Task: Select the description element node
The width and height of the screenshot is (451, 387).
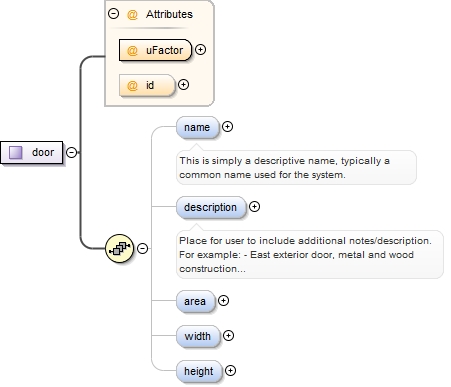Action: pos(211,207)
